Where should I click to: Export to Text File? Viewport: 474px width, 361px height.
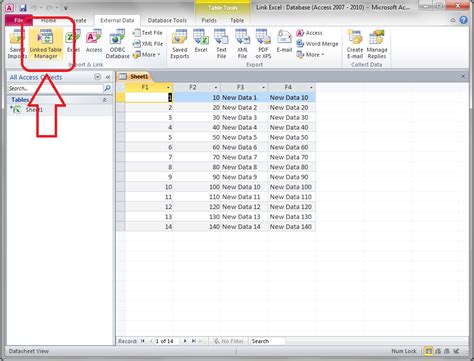tap(221, 44)
